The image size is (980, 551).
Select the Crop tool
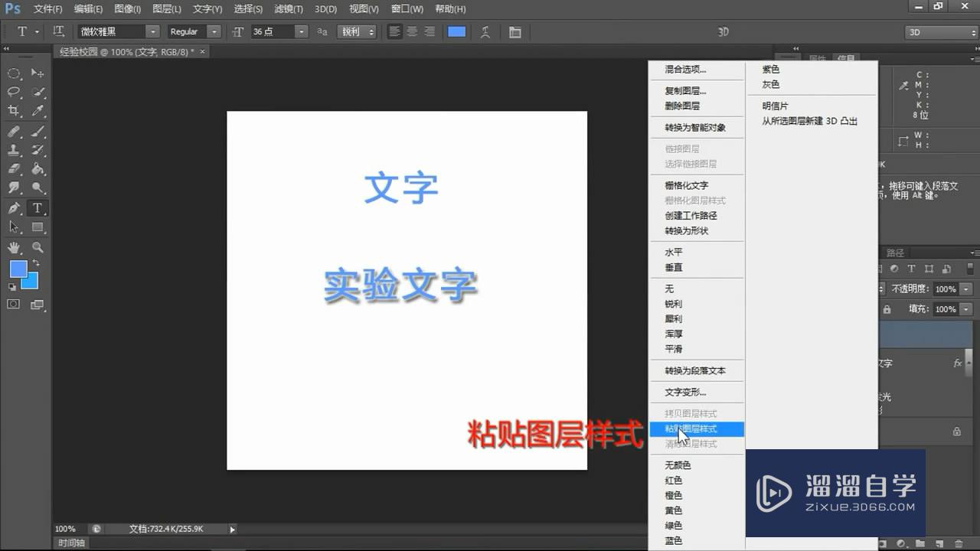[14, 111]
